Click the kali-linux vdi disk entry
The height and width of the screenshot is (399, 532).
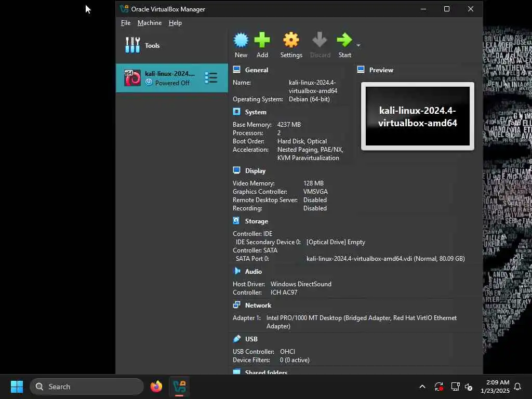coord(385,259)
